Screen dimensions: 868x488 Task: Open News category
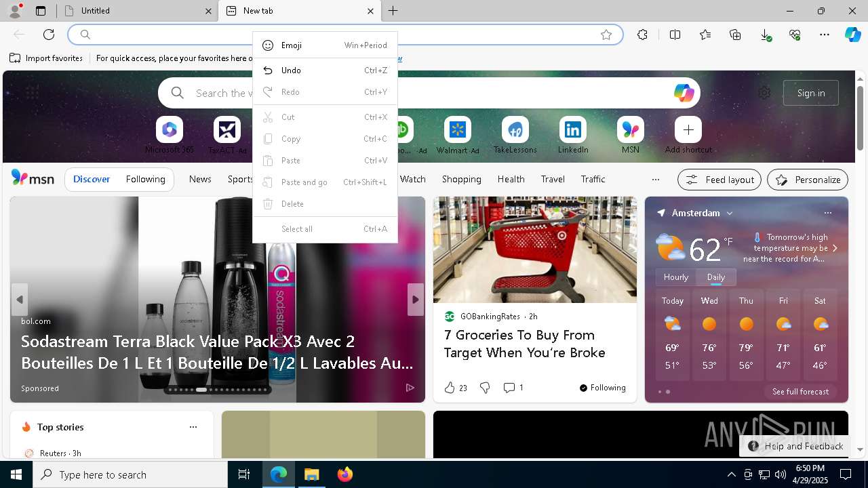(200, 179)
